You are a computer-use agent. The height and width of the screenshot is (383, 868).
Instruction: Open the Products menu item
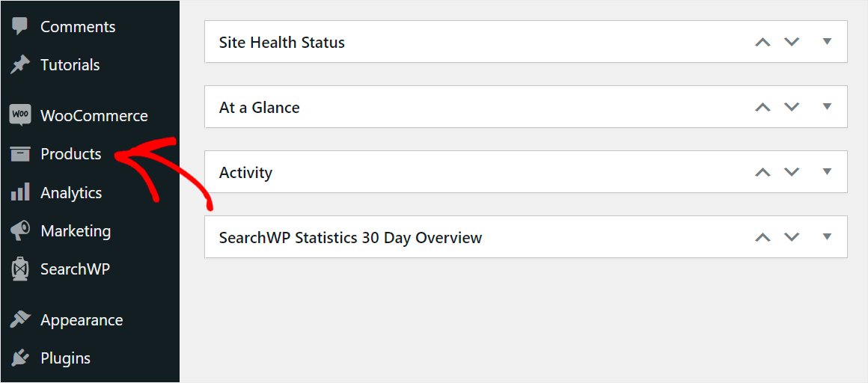70,154
